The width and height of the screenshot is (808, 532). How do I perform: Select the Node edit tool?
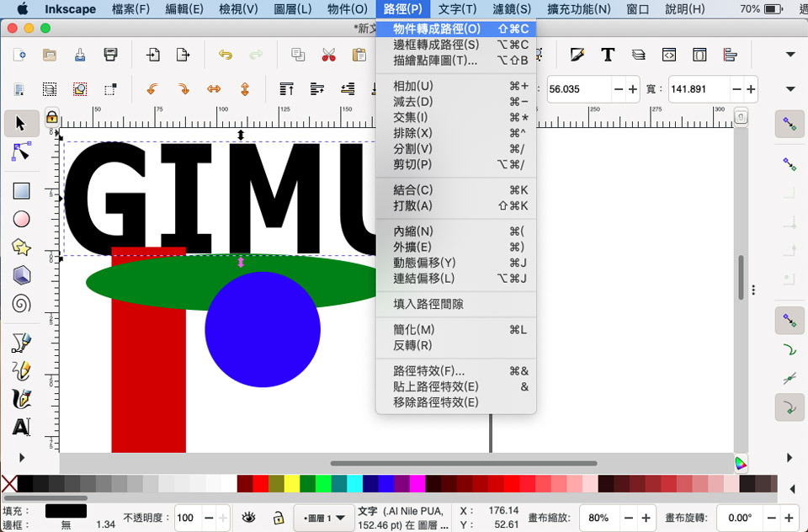21,152
